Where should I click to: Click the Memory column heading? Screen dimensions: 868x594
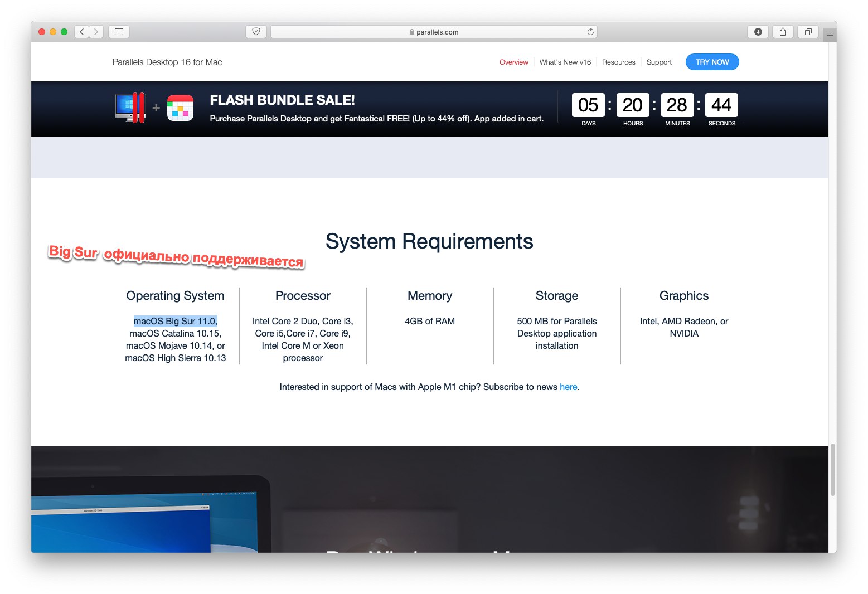coord(430,296)
